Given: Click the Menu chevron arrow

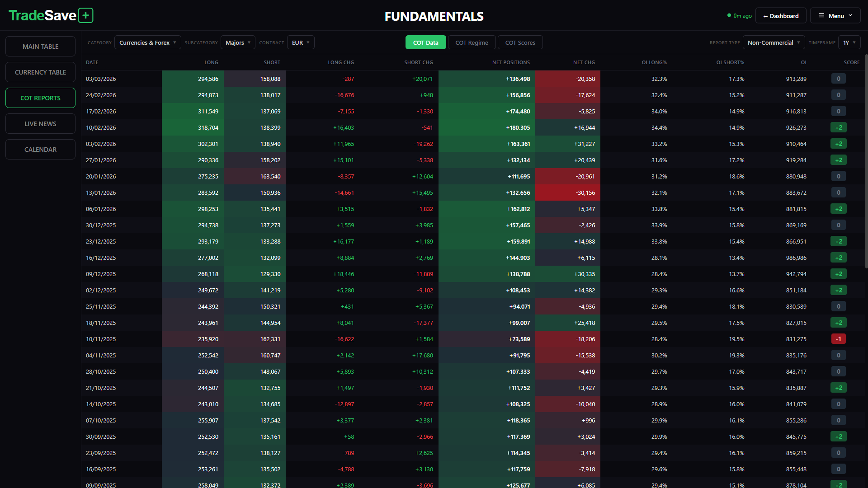Looking at the screenshot, I should tap(850, 16).
